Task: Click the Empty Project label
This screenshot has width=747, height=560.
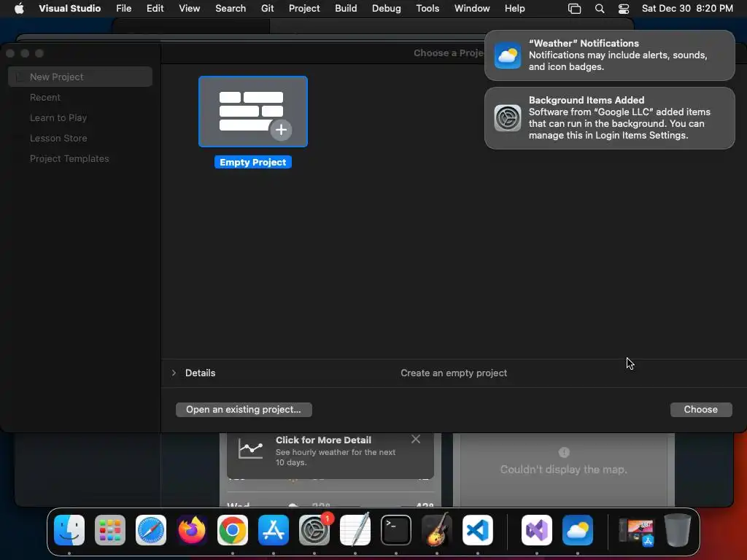Action: (253, 163)
